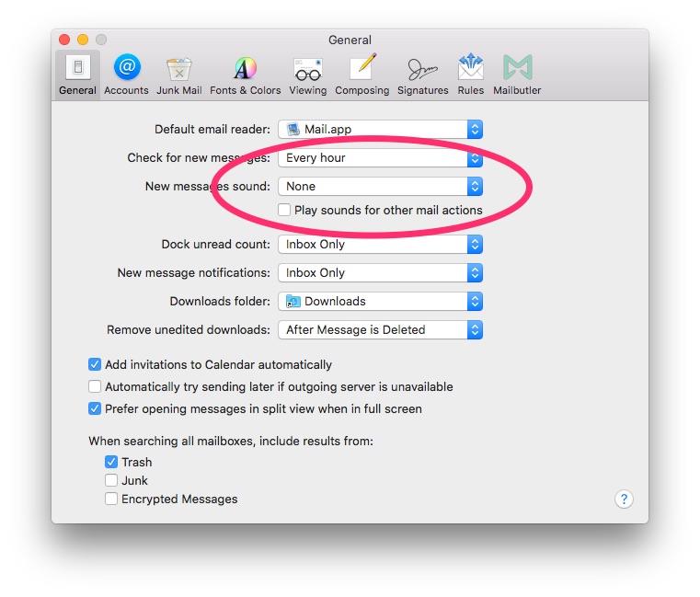Open the New message notifications dropdown
The image size is (700, 597).
381,272
